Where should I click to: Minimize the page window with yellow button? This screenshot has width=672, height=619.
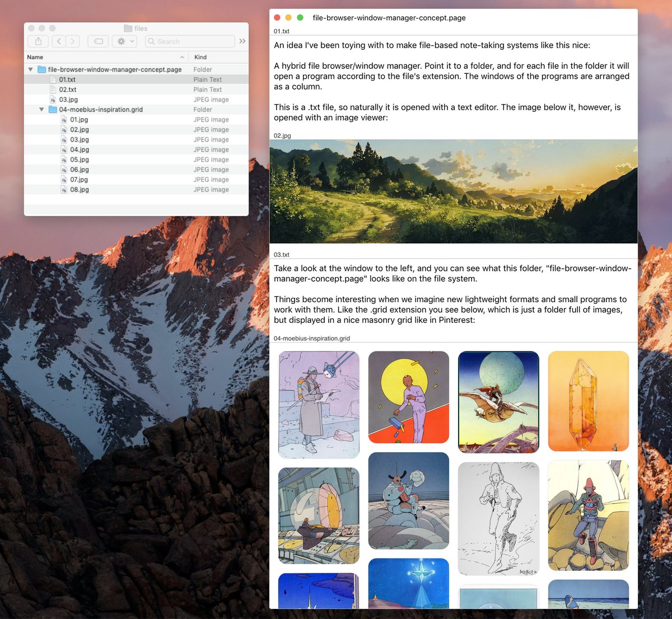click(288, 18)
